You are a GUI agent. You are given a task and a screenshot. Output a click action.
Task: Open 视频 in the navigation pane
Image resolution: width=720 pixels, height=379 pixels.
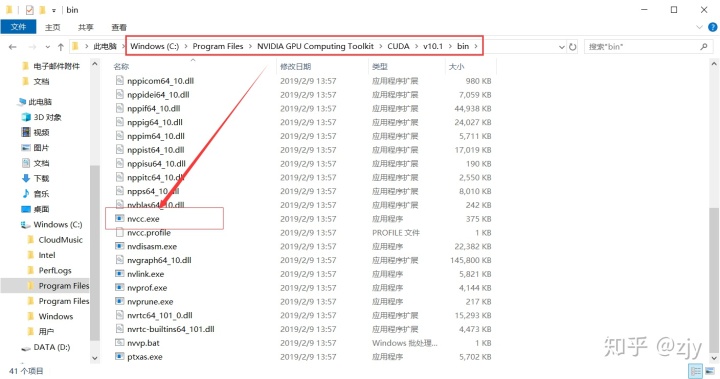click(x=41, y=132)
